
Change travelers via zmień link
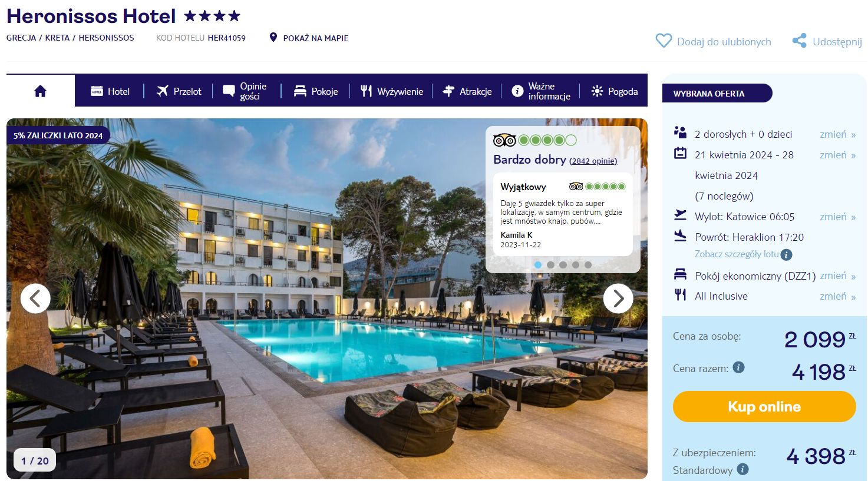[837, 134]
